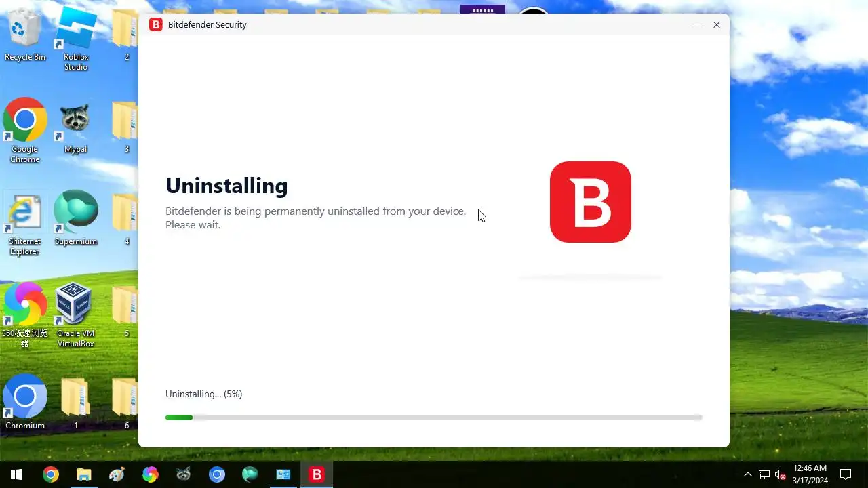Open the 360 browser taskbar icon
868x488 pixels.
point(150,474)
